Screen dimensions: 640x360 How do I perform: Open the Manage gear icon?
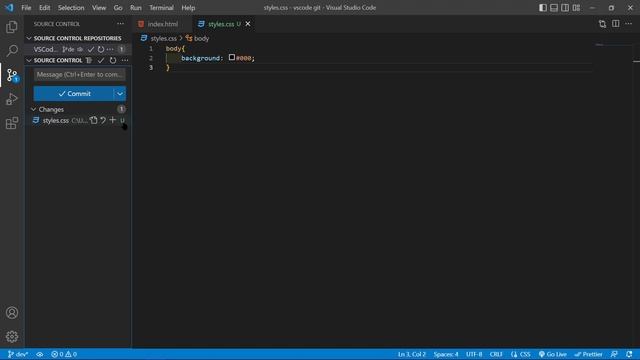click(x=12, y=336)
